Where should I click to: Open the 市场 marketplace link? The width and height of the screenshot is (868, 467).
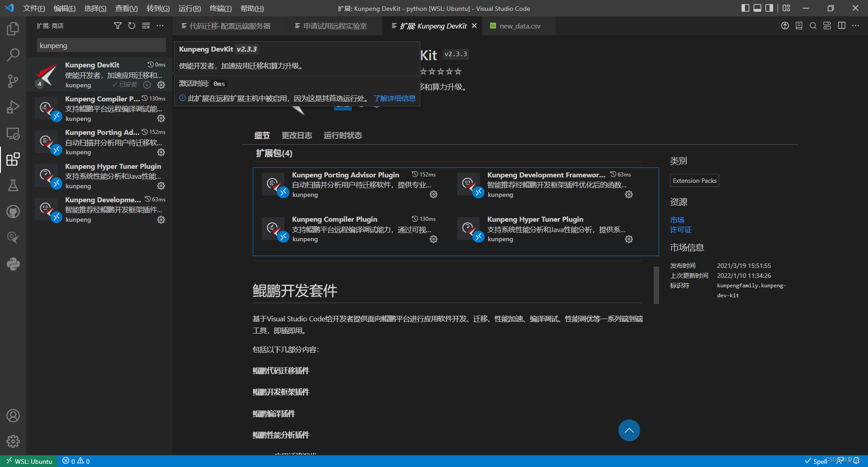[677, 220]
